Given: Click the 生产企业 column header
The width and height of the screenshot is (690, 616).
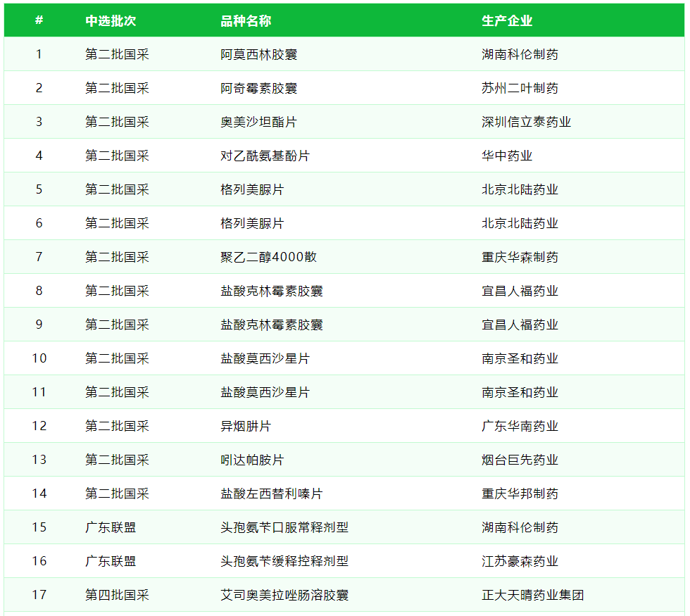Looking at the screenshot, I should 507,20.
